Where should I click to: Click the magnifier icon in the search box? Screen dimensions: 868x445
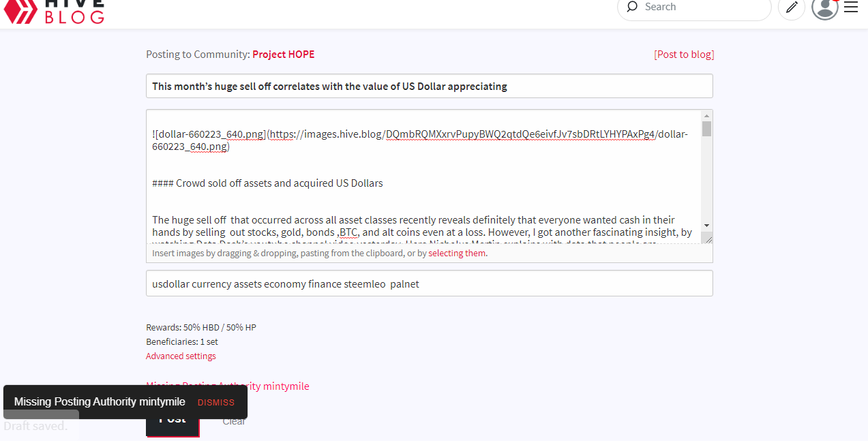[632, 7]
